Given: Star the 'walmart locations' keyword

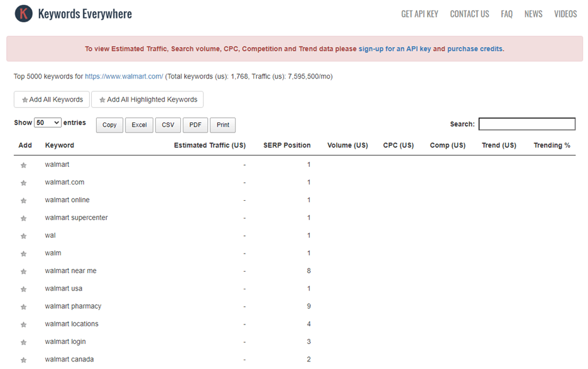Looking at the screenshot, I should tap(24, 324).
